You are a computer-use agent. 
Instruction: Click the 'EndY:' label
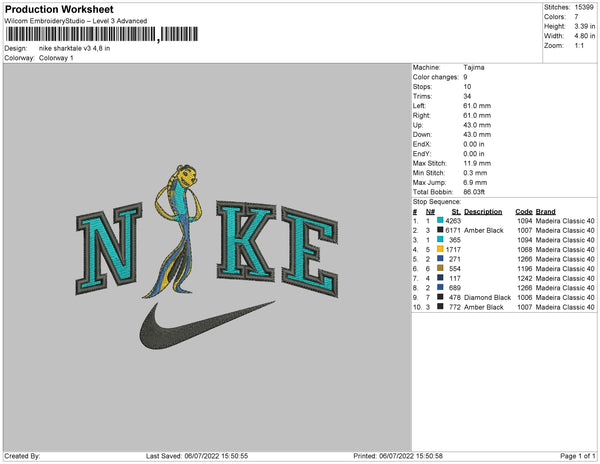422,154
